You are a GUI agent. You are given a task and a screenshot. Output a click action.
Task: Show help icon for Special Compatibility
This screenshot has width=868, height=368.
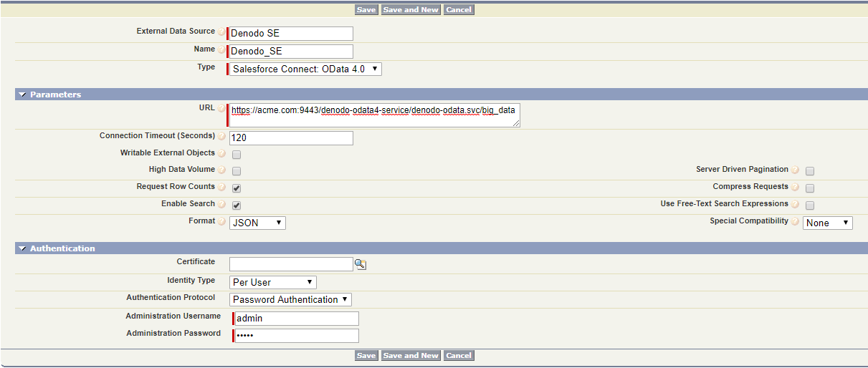(795, 222)
